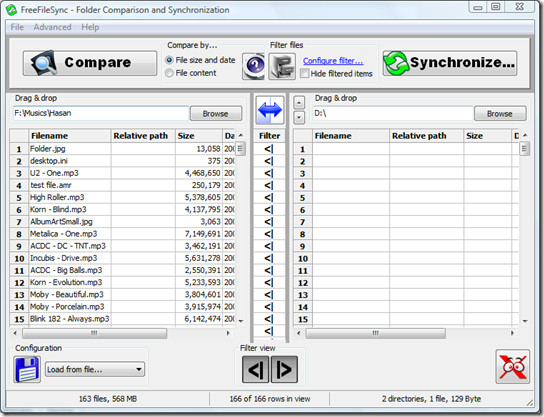Click left Relative path column header
Viewport: 544px width, 417px height.
(143, 136)
